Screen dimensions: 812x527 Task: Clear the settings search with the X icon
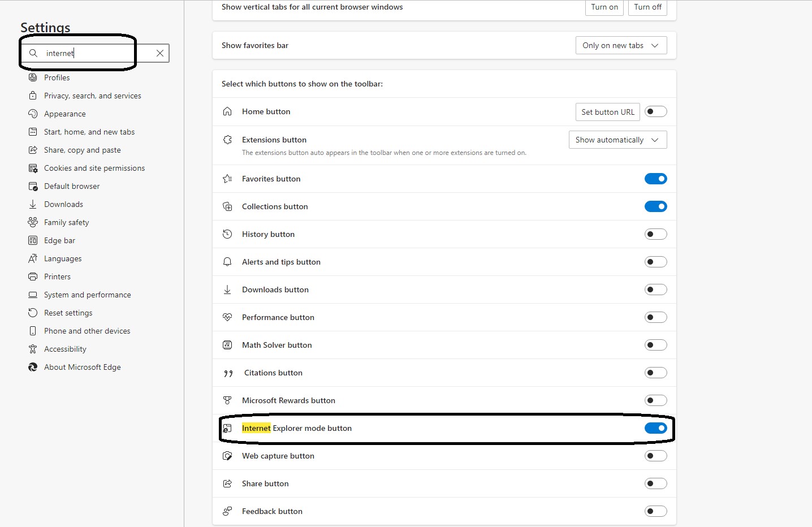pos(160,53)
